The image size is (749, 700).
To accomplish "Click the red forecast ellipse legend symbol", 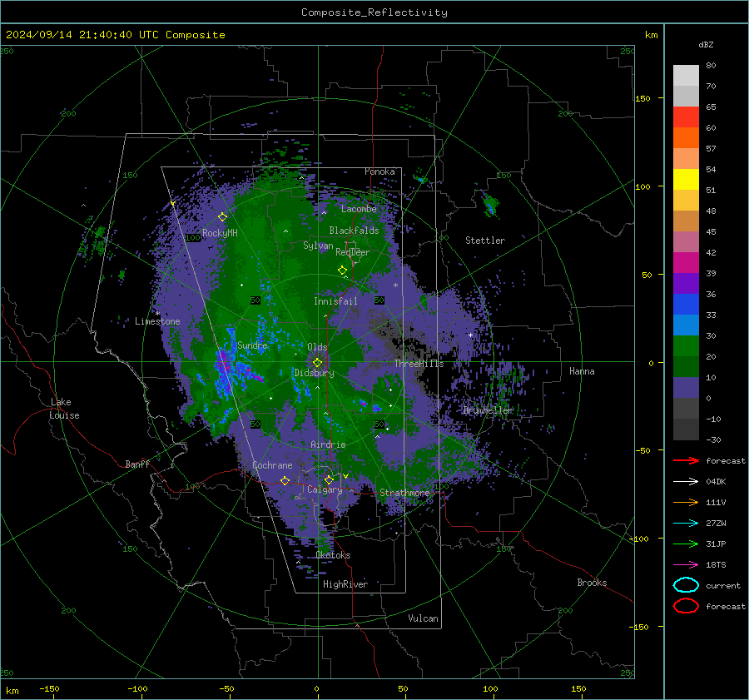I will 686,606.
